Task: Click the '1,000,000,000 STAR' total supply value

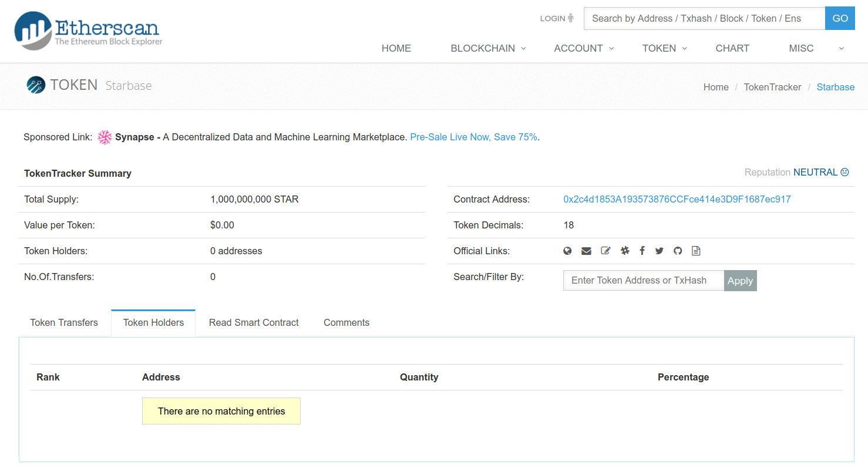Action: tap(254, 199)
